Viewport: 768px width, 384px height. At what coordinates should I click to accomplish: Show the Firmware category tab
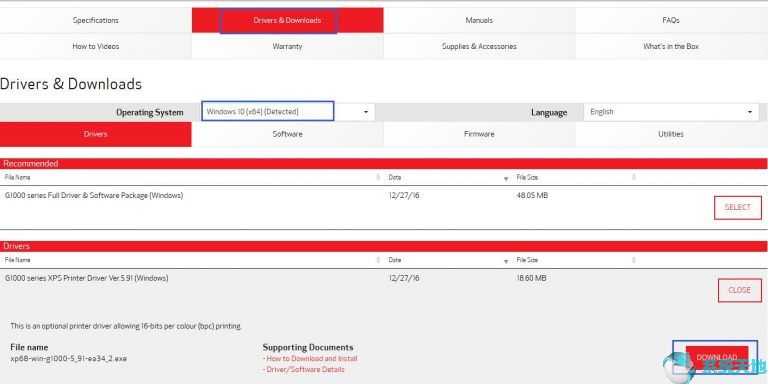pos(479,134)
